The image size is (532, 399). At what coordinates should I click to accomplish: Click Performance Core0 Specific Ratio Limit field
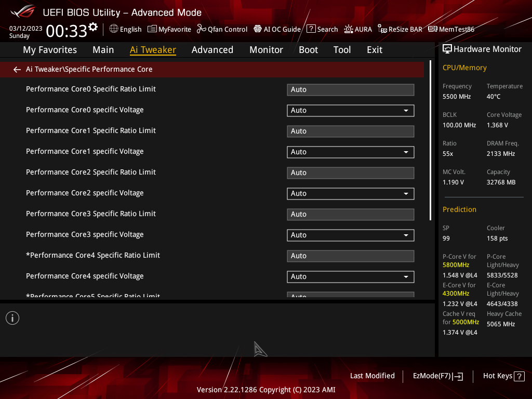(351, 90)
